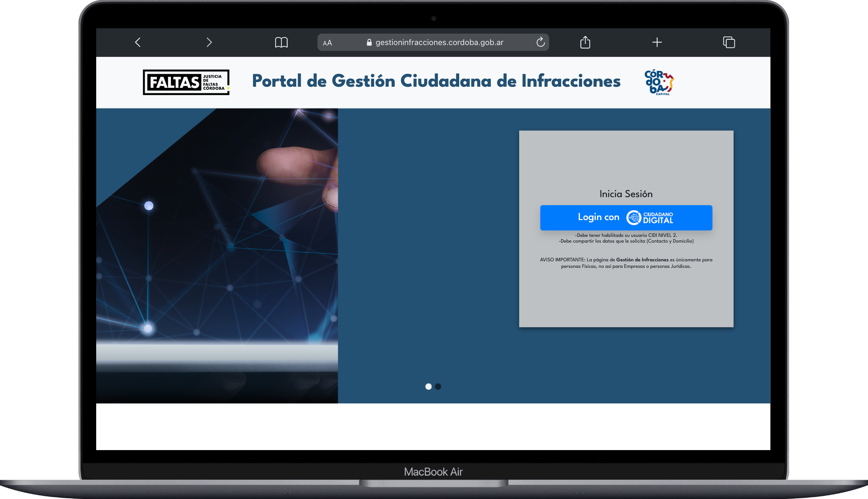Select the gestioninfracciones.cordoba.gob.ar address field

[x=433, y=42]
